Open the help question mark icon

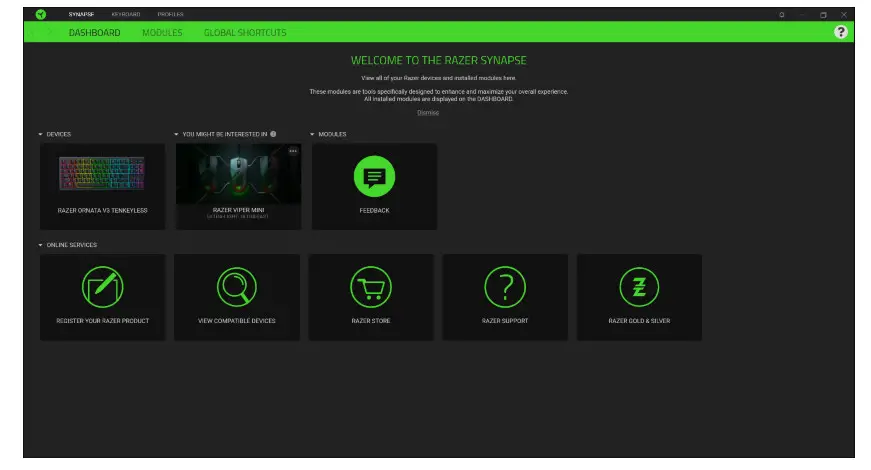[x=840, y=32]
